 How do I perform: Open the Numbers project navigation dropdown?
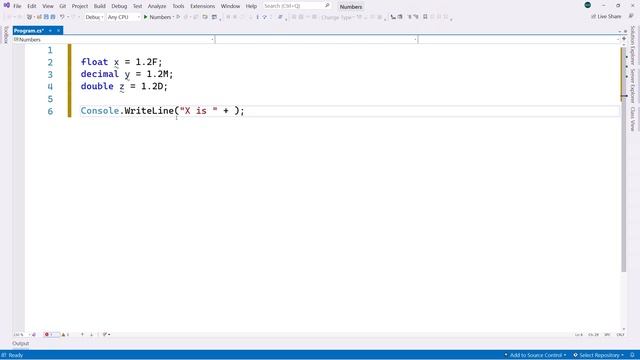[x=113, y=40]
